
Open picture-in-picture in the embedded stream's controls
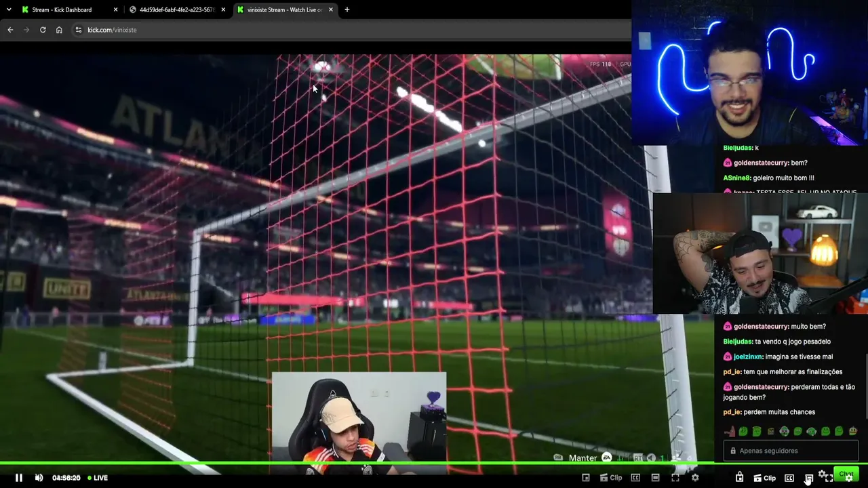coord(586,478)
